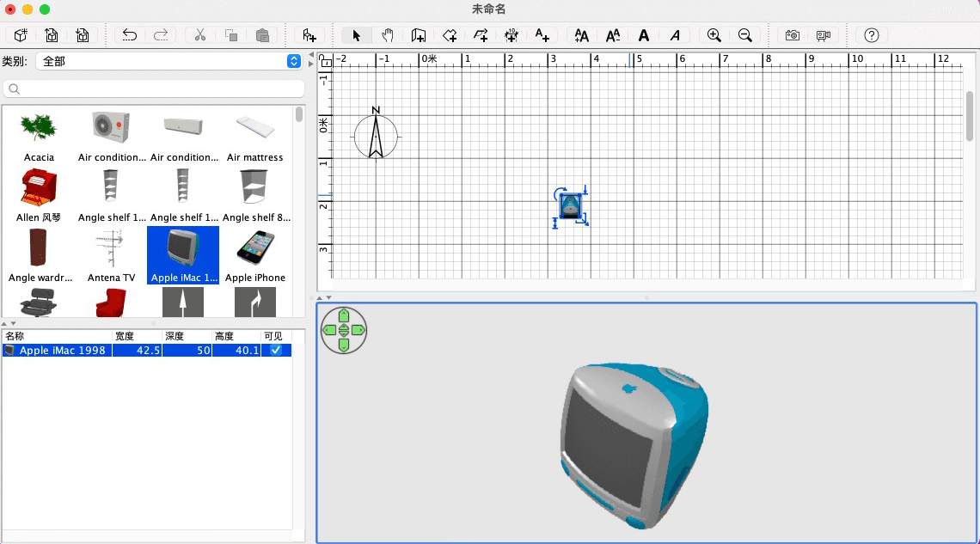Image resolution: width=980 pixels, height=544 pixels.
Task: Open the Create photo camera tool
Action: click(x=793, y=35)
